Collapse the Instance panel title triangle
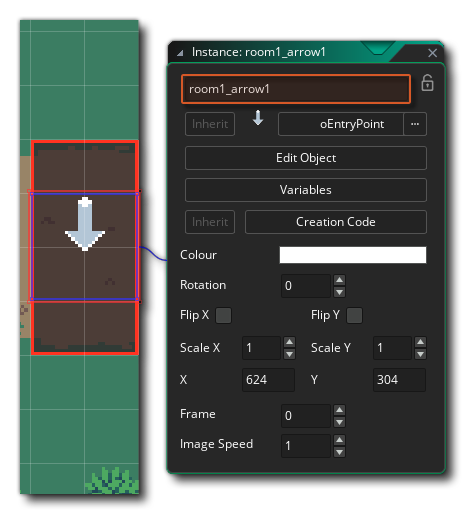Image resolution: width=466 pixels, height=514 pixels. point(180,53)
